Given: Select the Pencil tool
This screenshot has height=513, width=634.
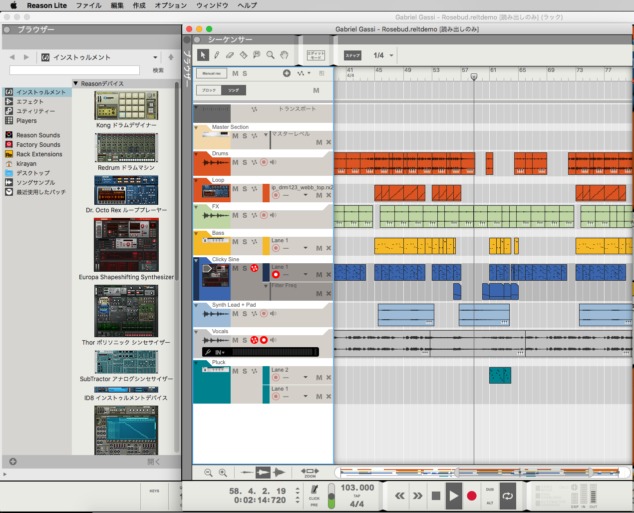Looking at the screenshot, I should pyautogui.click(x=217, y=55).
